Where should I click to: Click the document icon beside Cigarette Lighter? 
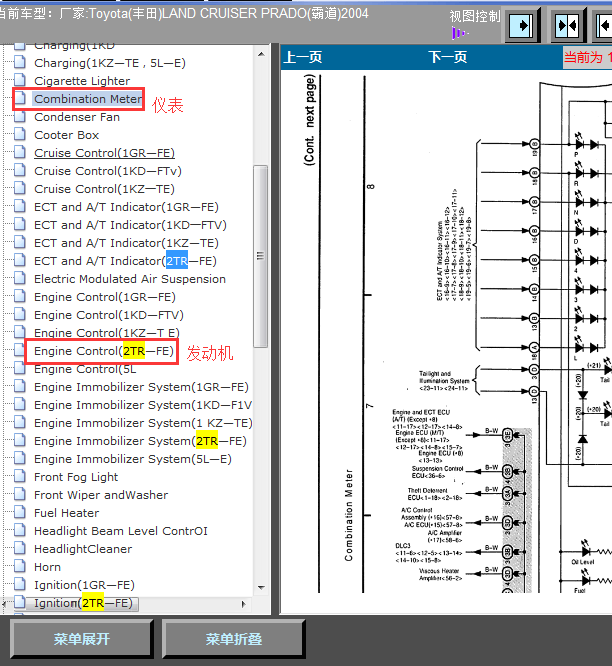(20, 80)
